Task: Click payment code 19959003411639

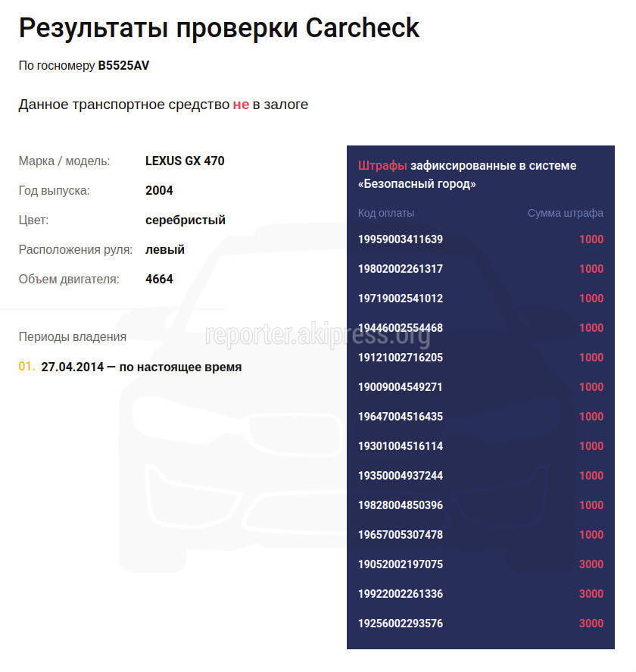Action: click(x=401, y=239)
